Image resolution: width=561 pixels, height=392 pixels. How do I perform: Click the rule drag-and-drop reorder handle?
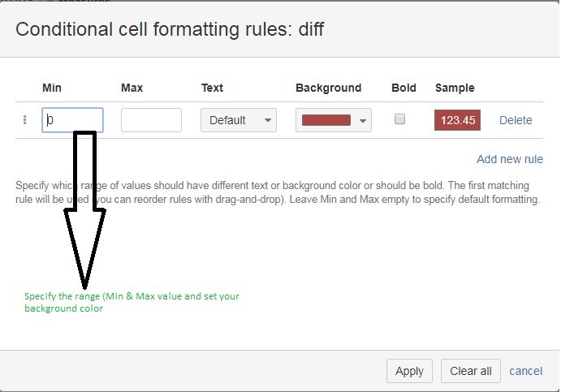pos(24,120)
